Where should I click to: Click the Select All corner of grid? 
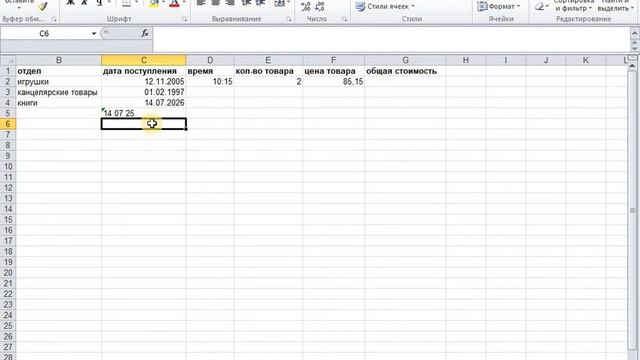[x=8, y=60]
